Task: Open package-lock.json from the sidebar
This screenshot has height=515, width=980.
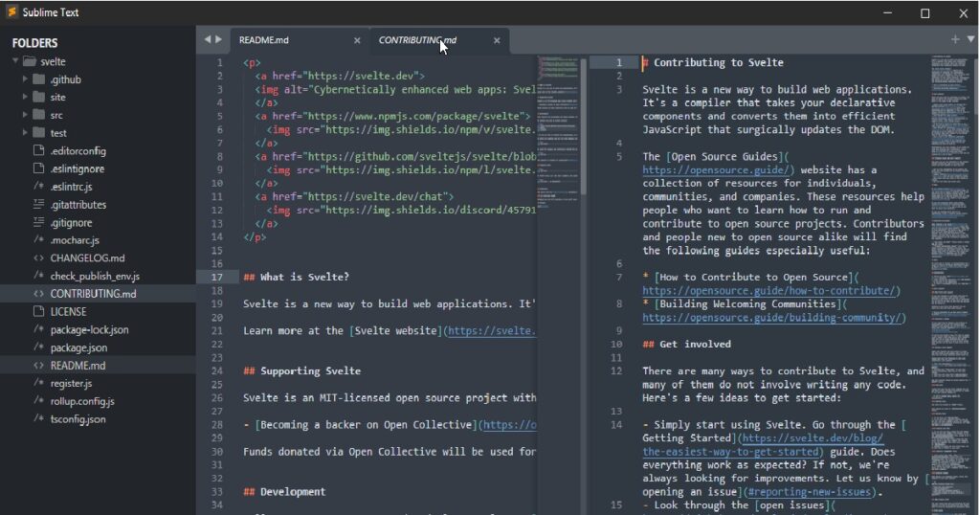Action: pos(89,329)
